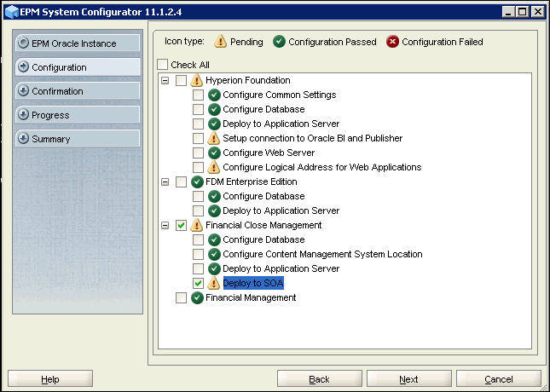This screenshot has width=550, height=392.
Task: Collapse the Hyperion Foundation tree node
Action: (165, 80)
